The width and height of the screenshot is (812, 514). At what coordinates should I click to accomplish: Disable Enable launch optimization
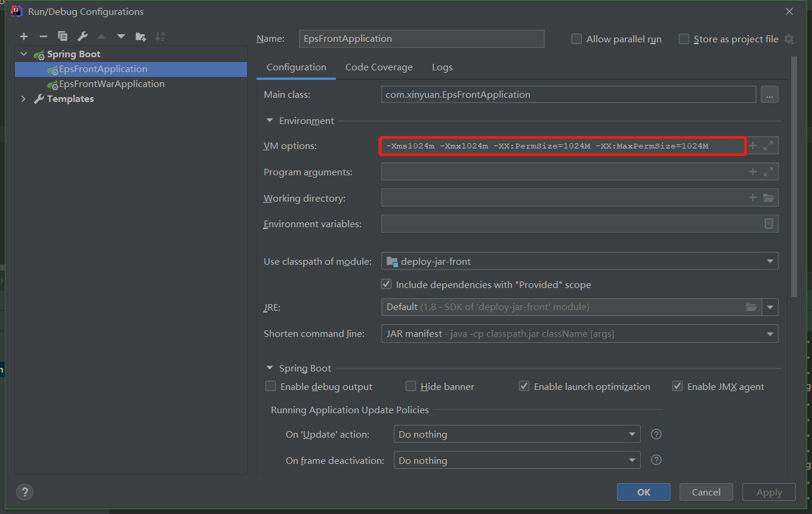pos(524,386)
